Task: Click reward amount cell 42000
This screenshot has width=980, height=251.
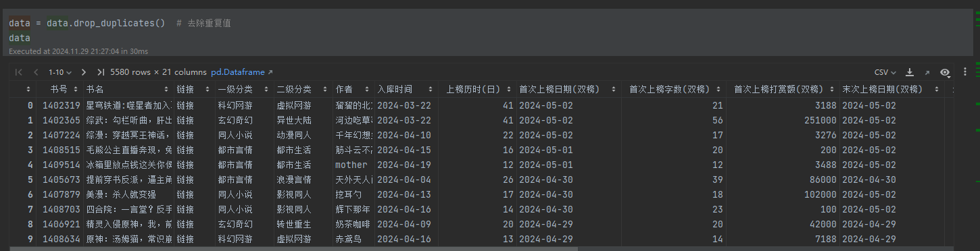Action: (783, 224)
